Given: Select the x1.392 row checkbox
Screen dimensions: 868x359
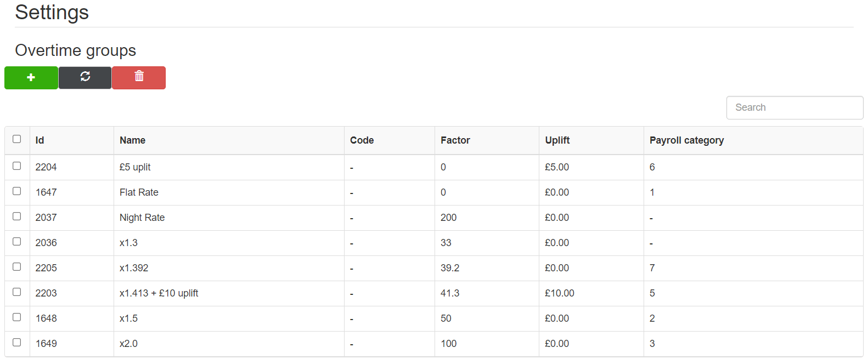Looking at the screenshot, I should point(17,267).
